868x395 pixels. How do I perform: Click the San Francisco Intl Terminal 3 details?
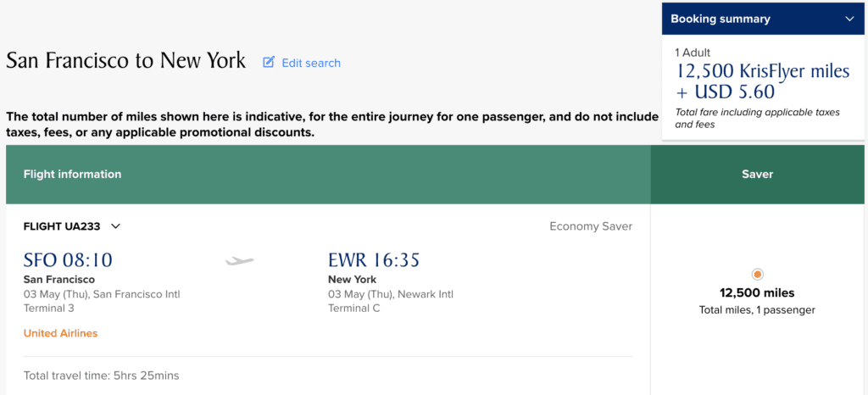(x=102, y=301)
